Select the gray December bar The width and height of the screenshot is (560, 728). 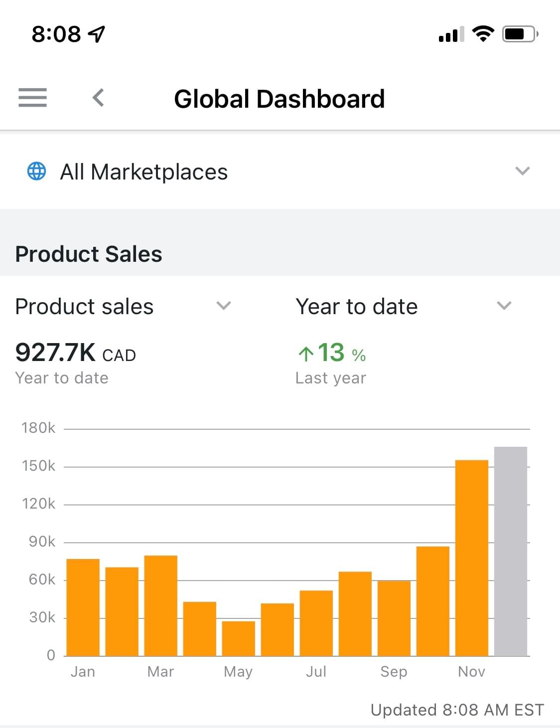(x=510, y=551)
